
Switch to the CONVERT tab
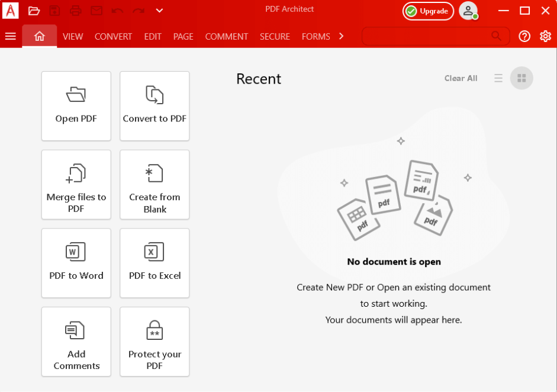(113, 37)
